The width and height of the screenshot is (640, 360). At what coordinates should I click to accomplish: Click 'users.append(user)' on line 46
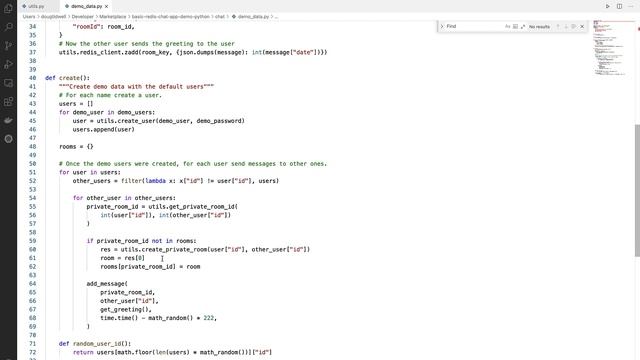(104, 129)
